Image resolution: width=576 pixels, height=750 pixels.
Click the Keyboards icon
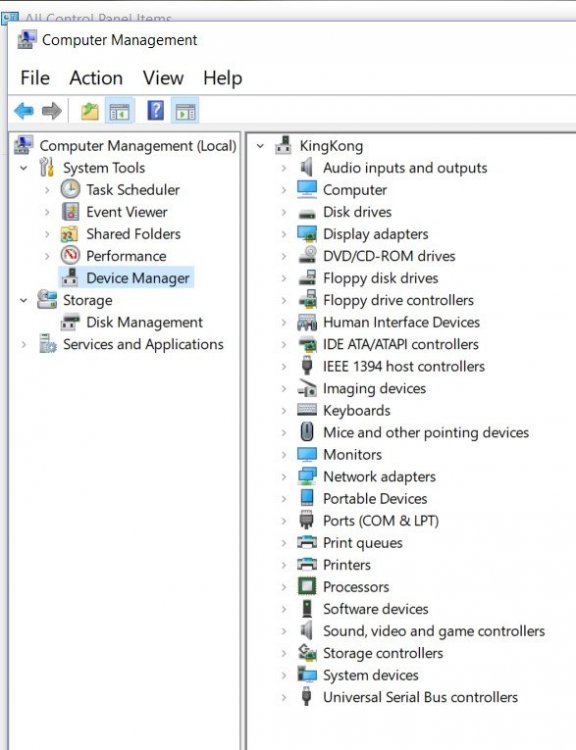pos(307,409)
